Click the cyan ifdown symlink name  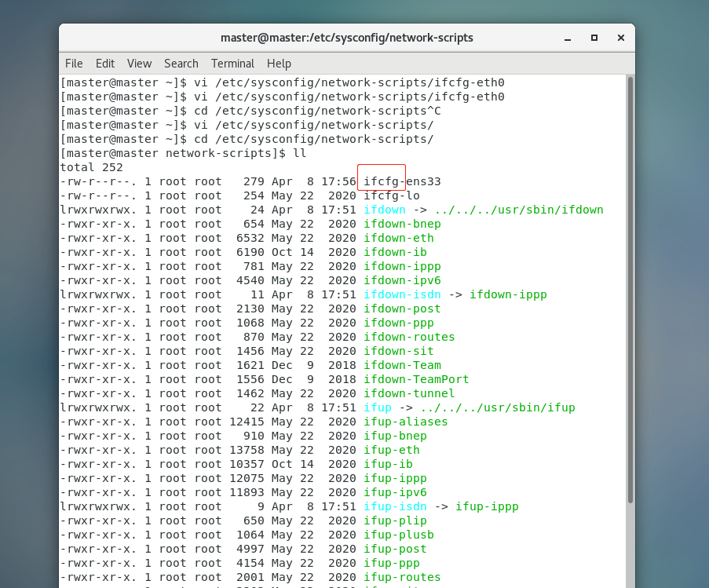pos(385,210)
